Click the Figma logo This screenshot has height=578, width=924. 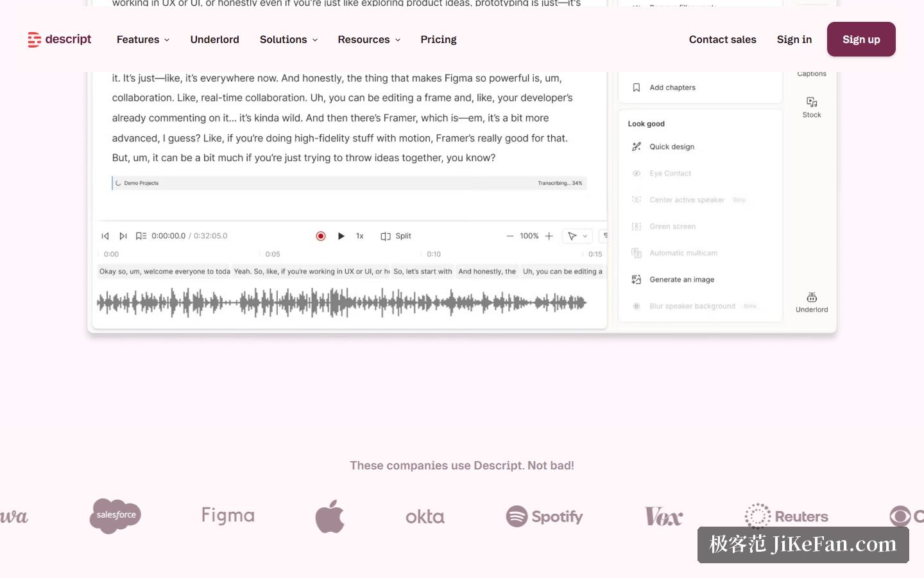click(x=228, y=516)
